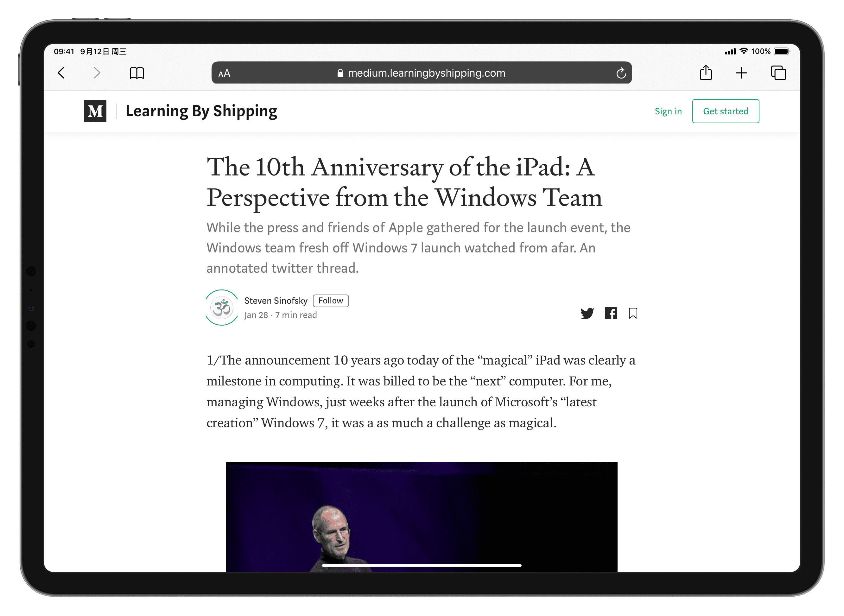
Task: Click the first paragraph starting '1/The announcement'
Action: (421, 391)
